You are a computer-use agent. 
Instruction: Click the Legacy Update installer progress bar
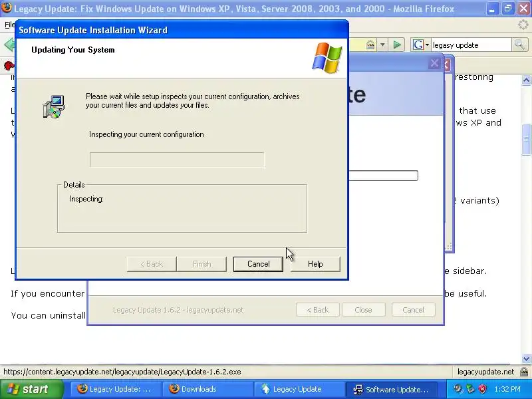click(384, 176)
